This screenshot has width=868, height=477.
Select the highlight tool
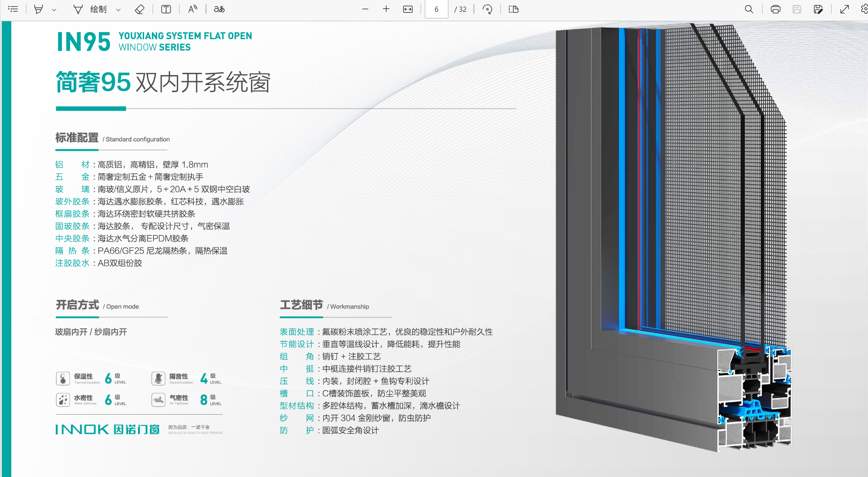click(x=39, y=9)
